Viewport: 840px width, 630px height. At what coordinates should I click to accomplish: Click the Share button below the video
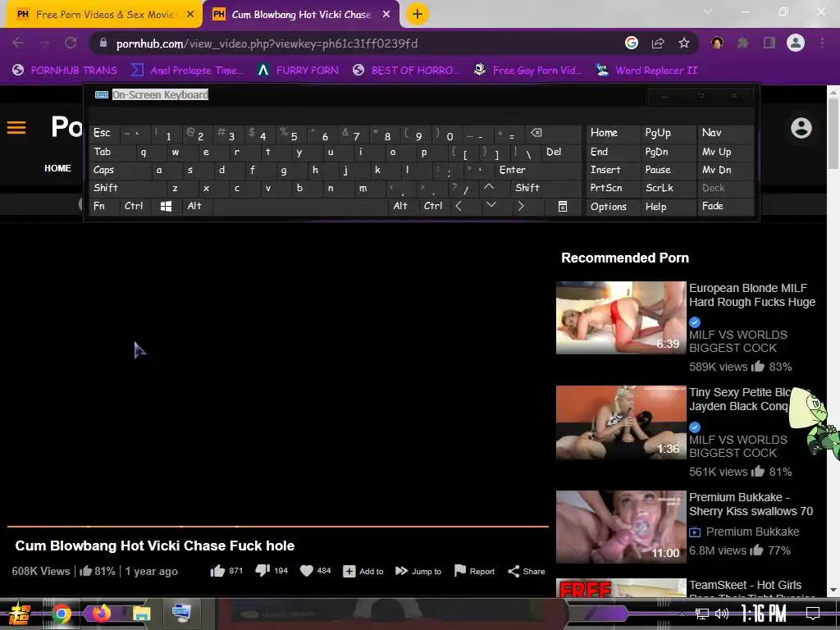pyautogui.click(x=526, y=571)
